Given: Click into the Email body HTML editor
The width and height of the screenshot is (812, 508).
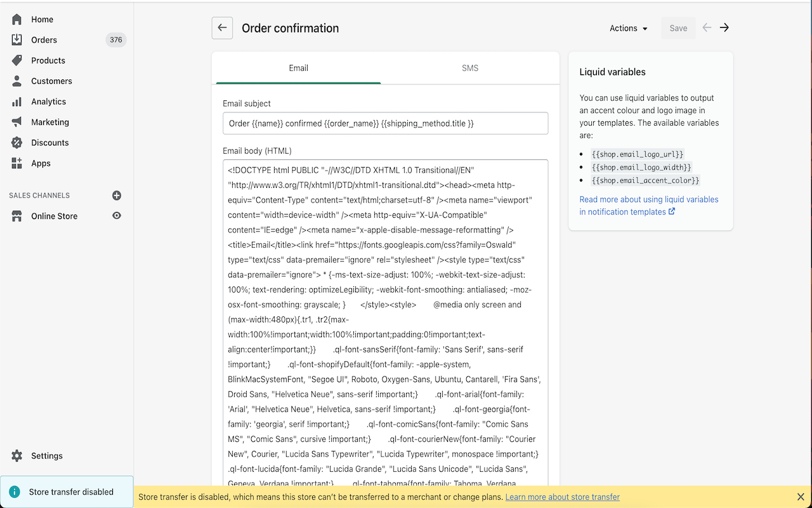Looking at the screenshot, I should [386, 324].
